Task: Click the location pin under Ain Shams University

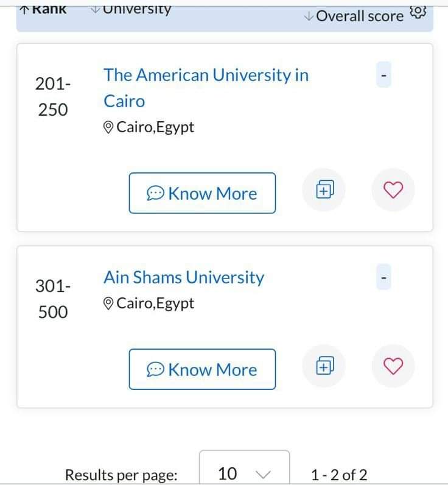Action: tap(109, 303)
